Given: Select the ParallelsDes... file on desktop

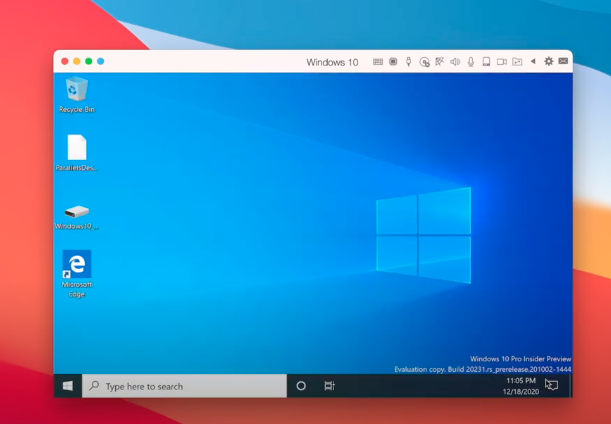Looking at the screenshot, I should tap(77, 153).
